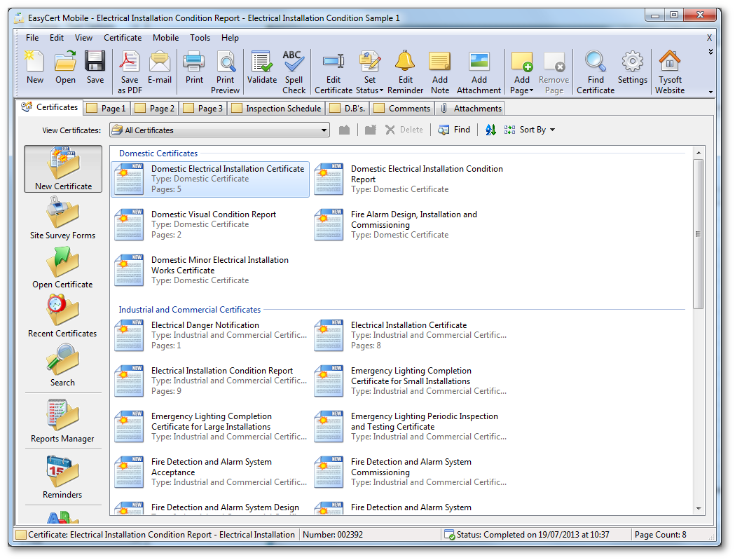Viewport: 735px width, 560px height.
Task: Open the Help menu
Action: [230, 38]
